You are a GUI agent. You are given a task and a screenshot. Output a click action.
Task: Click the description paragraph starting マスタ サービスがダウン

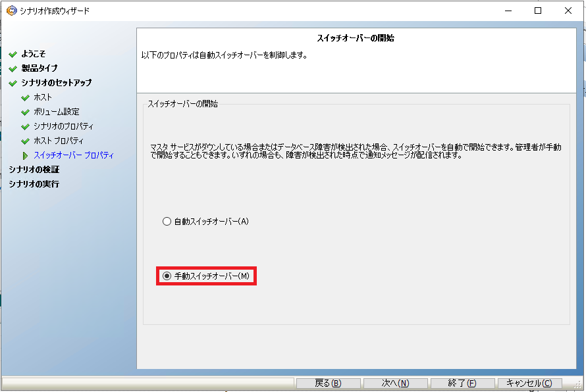[356, 151]
